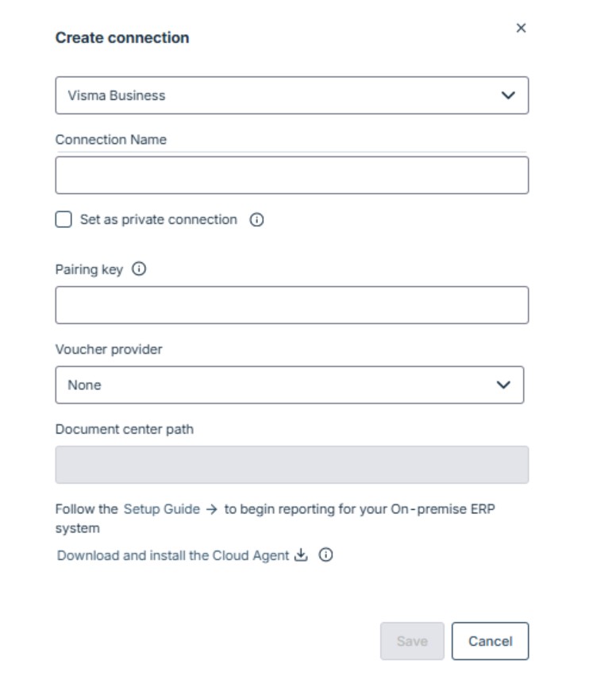Screen dimensions: 616x688
Task: Cancel the connection creation
Action: tap(490, 641)
